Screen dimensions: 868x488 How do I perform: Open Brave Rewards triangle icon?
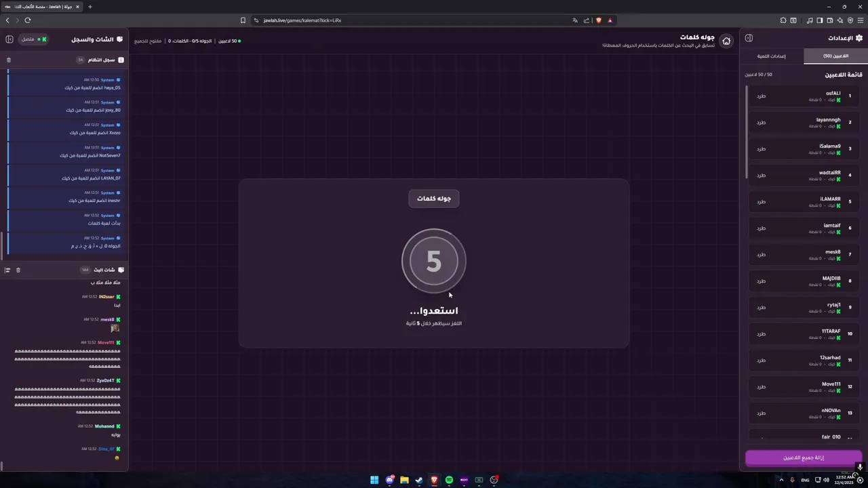point(610,20)
